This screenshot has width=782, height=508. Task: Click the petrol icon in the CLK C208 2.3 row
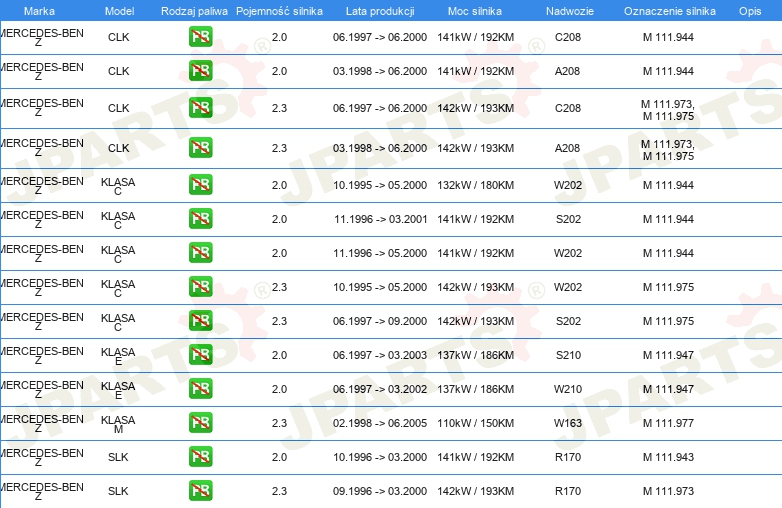coord(200,108)
